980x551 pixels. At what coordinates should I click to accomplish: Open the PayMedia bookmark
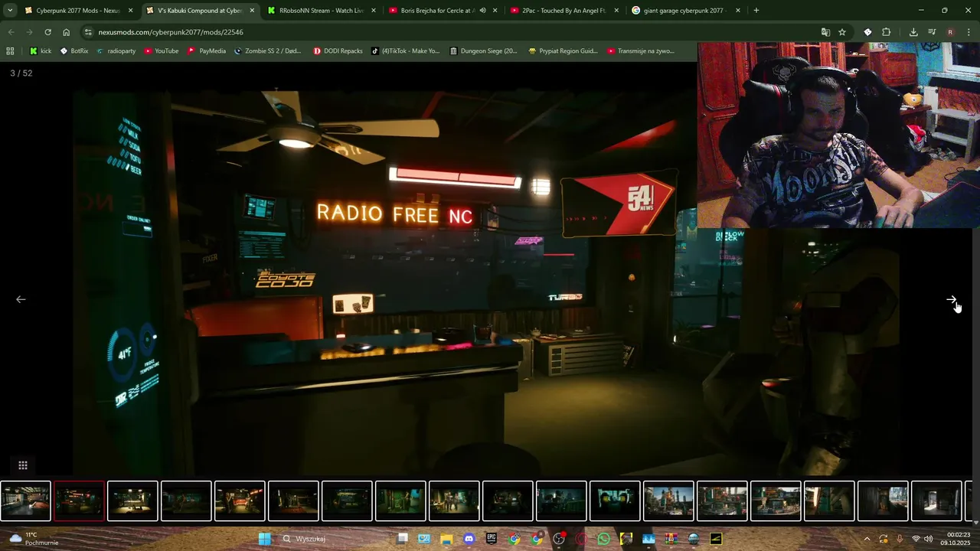[207, 51]
